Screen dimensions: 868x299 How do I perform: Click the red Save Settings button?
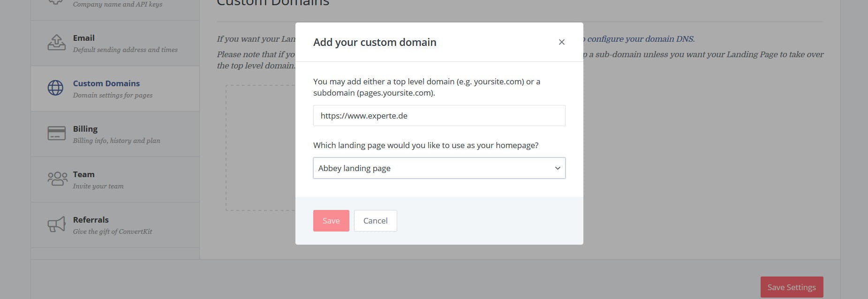791,287
